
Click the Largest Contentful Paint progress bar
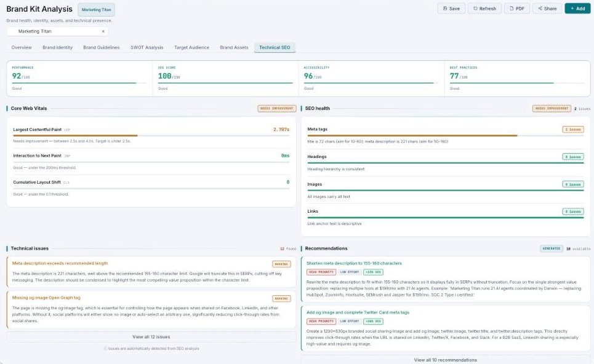click(151, 135)
